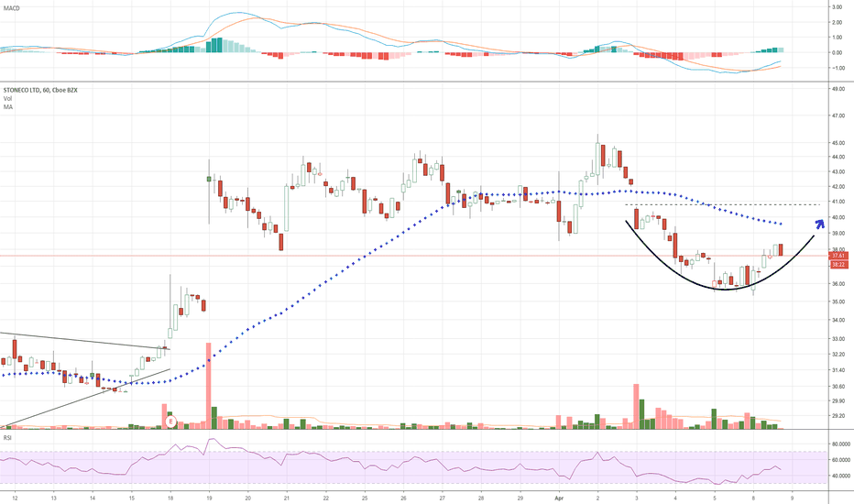Click the MACD scale value -1.00
Screen dimensions: 854x504
click(x=837, y=68)
